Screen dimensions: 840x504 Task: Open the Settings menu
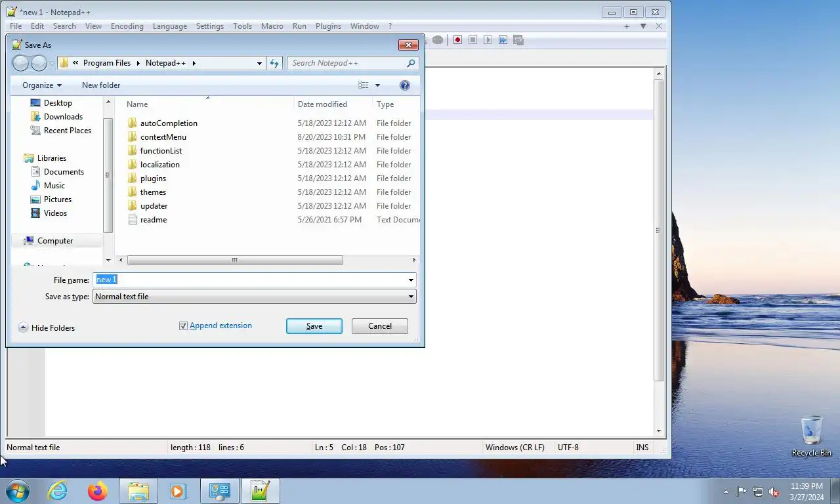[210, 26]
